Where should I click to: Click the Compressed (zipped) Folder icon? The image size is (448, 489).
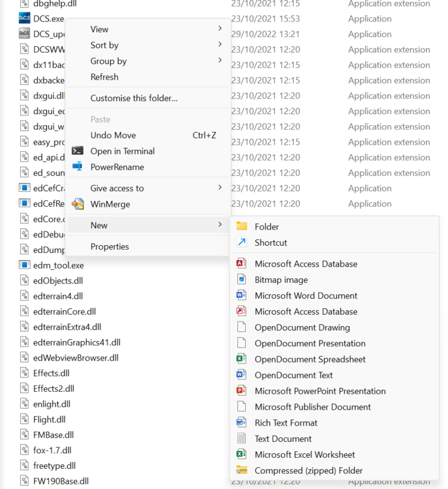point(242,470)
